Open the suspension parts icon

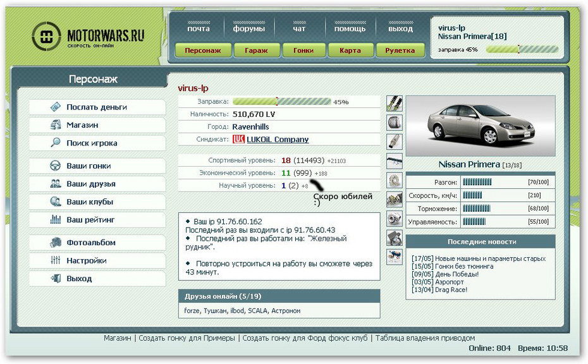coord(395,104)
